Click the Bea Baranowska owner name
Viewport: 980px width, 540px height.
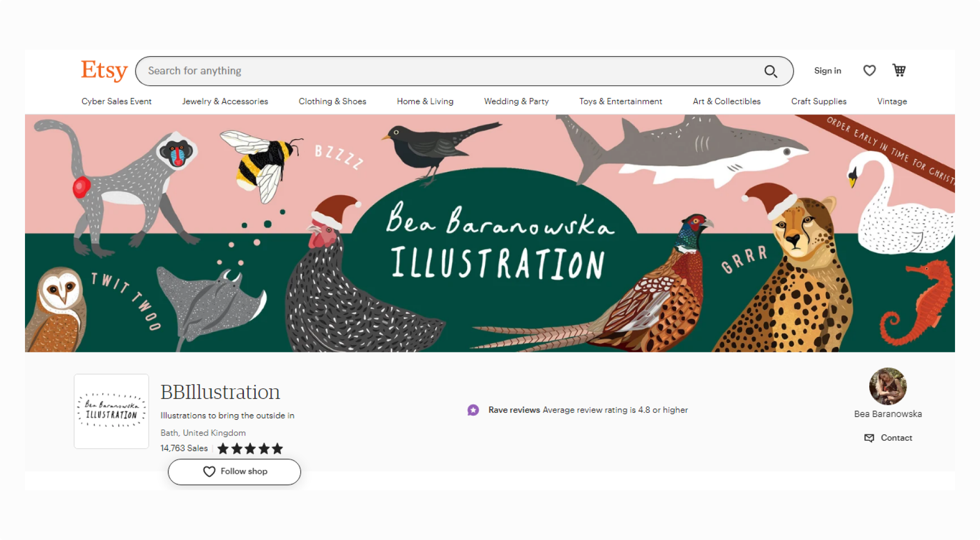(888, 414)
